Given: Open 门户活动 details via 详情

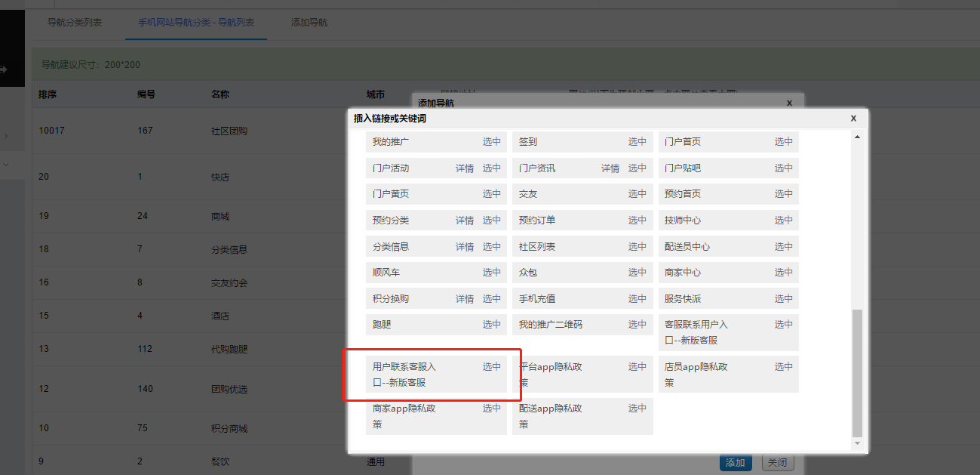Looking at the screenshot, I should point(465,168).
